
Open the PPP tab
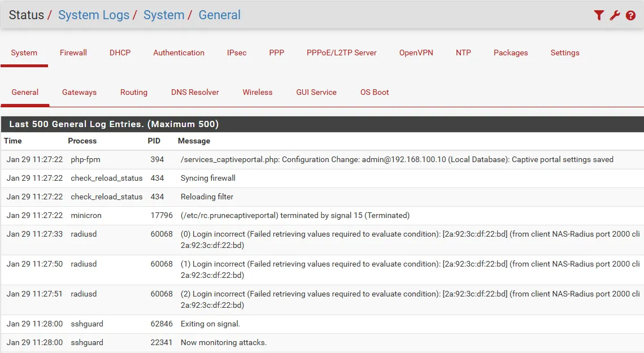pyautogui.click(x=276, y=53)
